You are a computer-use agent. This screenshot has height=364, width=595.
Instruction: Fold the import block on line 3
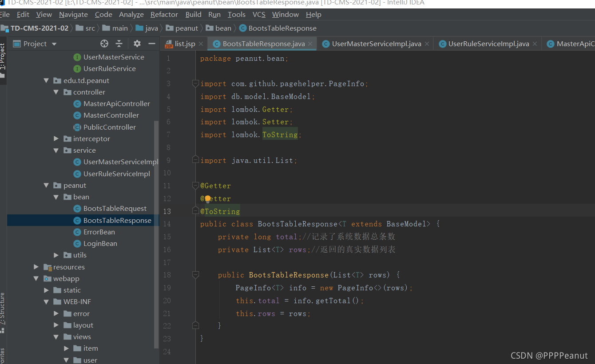coord(195,83)
